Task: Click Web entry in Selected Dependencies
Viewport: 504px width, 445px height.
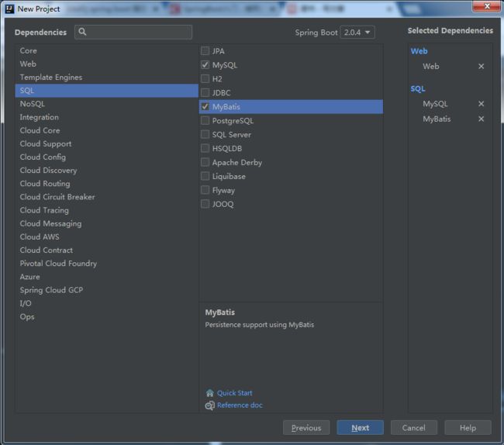Action: [430, 66]
